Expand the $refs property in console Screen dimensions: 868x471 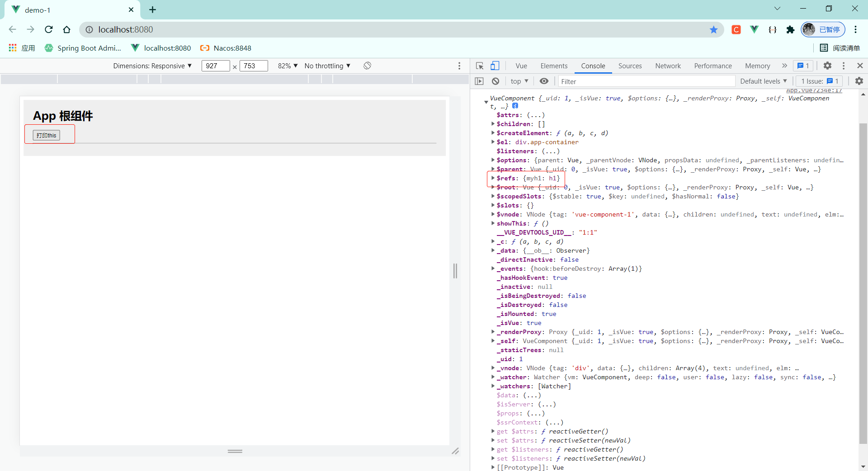coord(493,178)
